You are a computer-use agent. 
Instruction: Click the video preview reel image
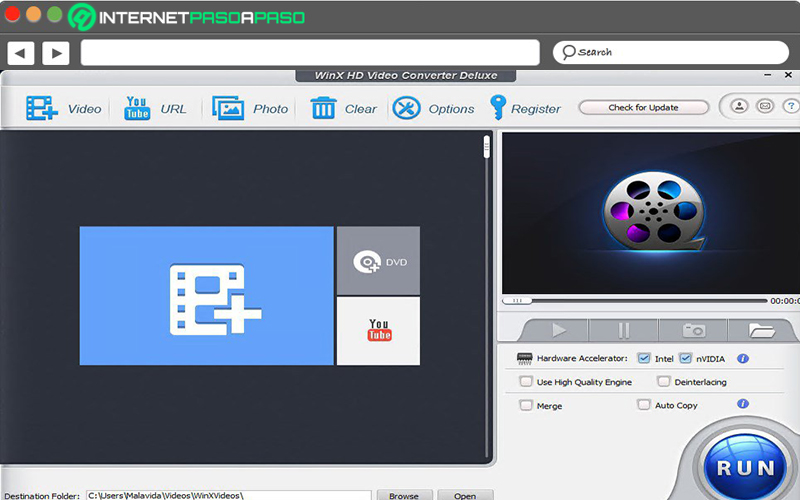point(653,212)
